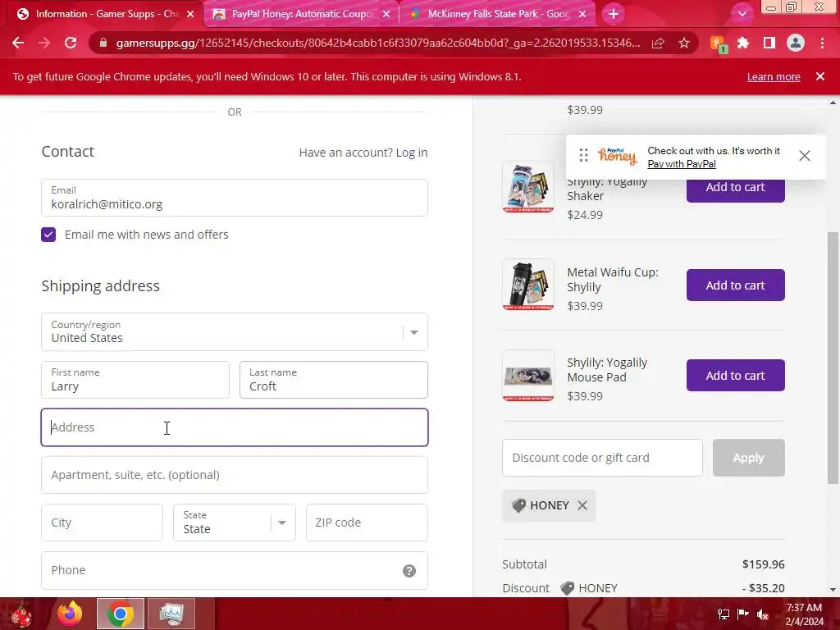This screenshot has height=630, width=840.
Task: Open the tab search dropdown
Action: pos(742,14)
